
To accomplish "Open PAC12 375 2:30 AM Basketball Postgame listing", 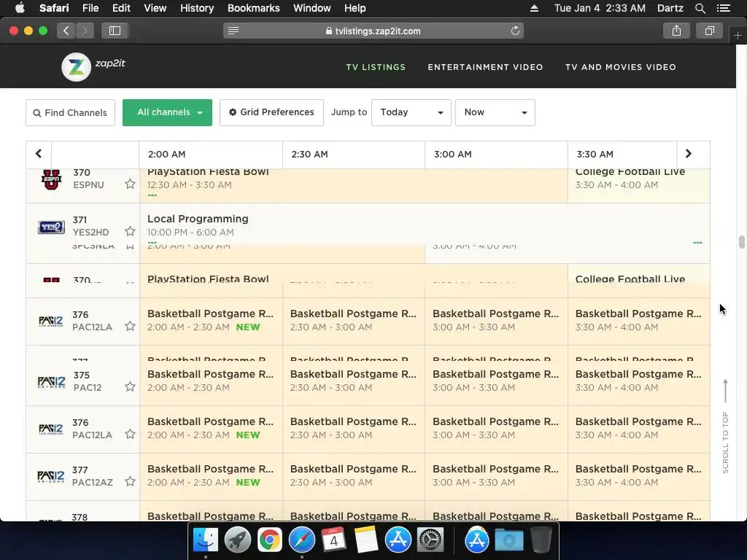I will pos(354,382).
